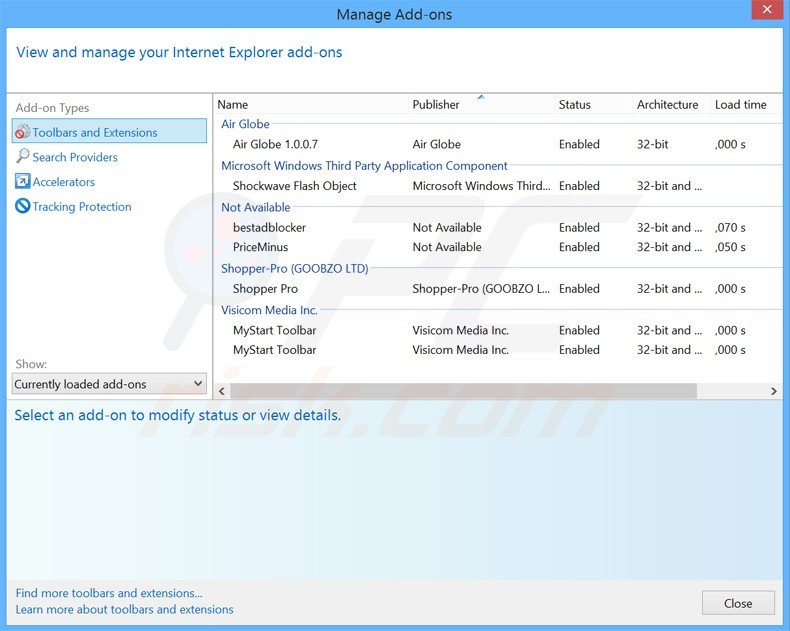Sort list by Publisher column header
Viewport: 790px width, 631px height.
coord(436,104)
